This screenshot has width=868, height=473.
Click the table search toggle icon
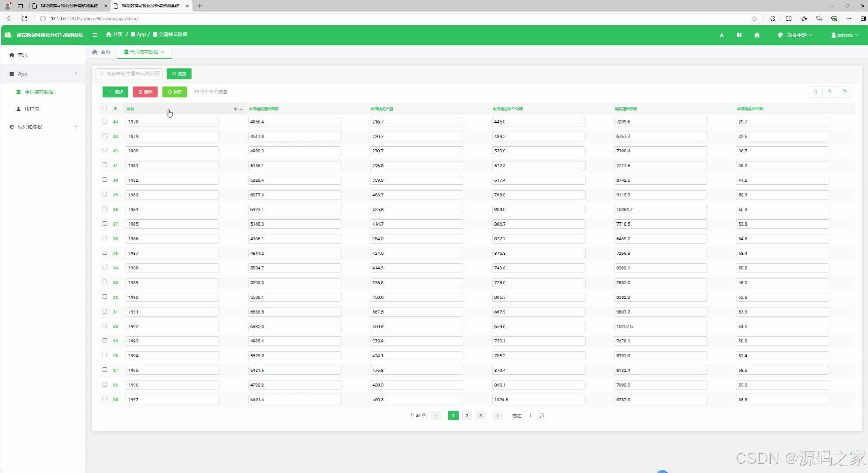815,92
